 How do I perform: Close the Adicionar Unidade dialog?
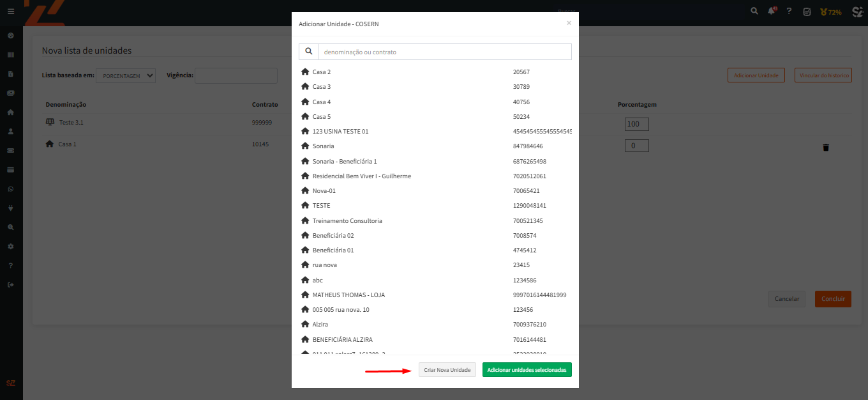pos(569,23)
